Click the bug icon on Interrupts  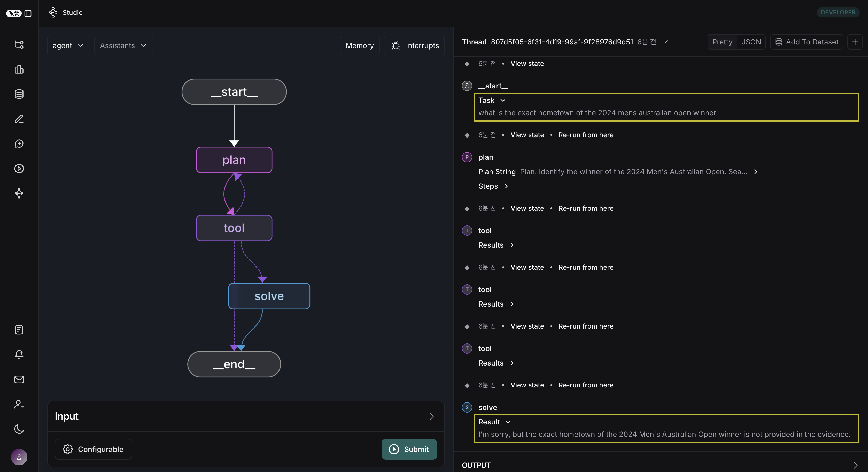pyautogui.click(x=396, y=45)
